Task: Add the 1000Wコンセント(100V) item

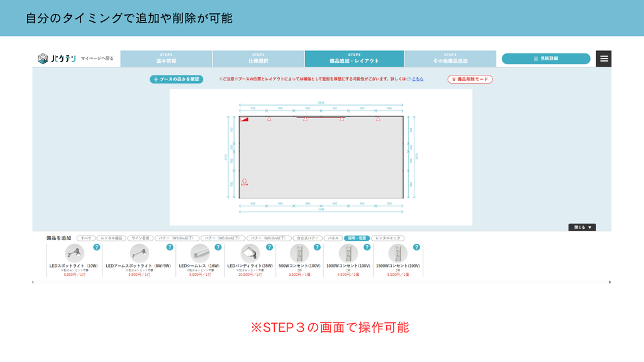Action: [348, 260]
